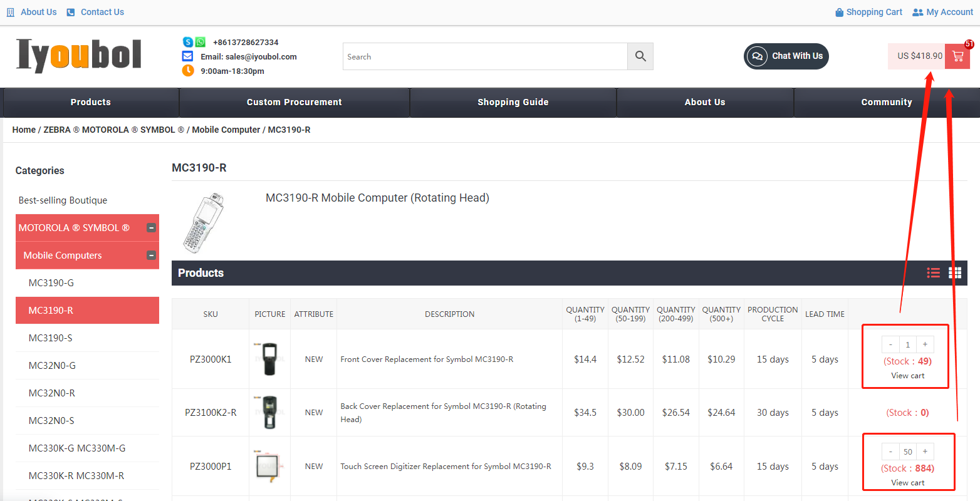Image resolution: width=980 pixels, height=501 pixels.
Task: Click SKU text PZ3000K1
Action: pyautogui.click(x=211, y=359)
